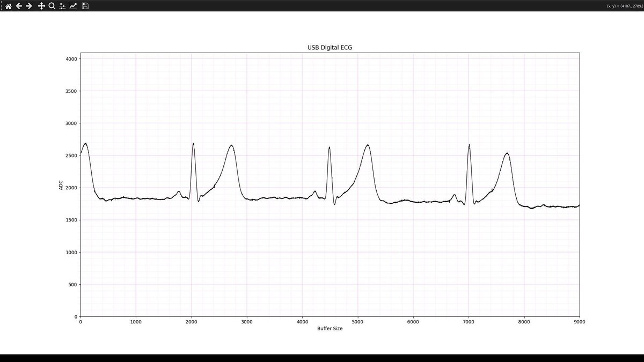The height and width of the screenshot is (362, 644).
Task: Select the Forward arrow to redo the view
Action: coord(28,6)
